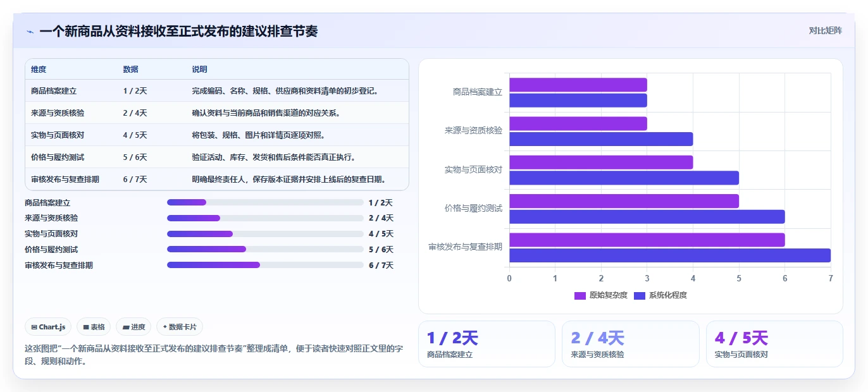868x392 pixels.
Task: Click the blue 系统化程度 bar for 来源与资质核验
Action: pyautogui.click(x=601, y=139)
